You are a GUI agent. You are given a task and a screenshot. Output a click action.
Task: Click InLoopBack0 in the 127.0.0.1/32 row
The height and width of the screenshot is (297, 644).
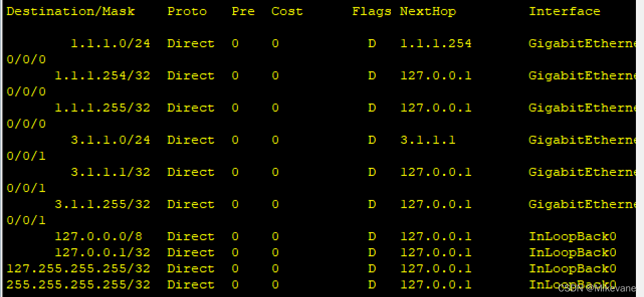pyautogui.click(x=573, y=253)
